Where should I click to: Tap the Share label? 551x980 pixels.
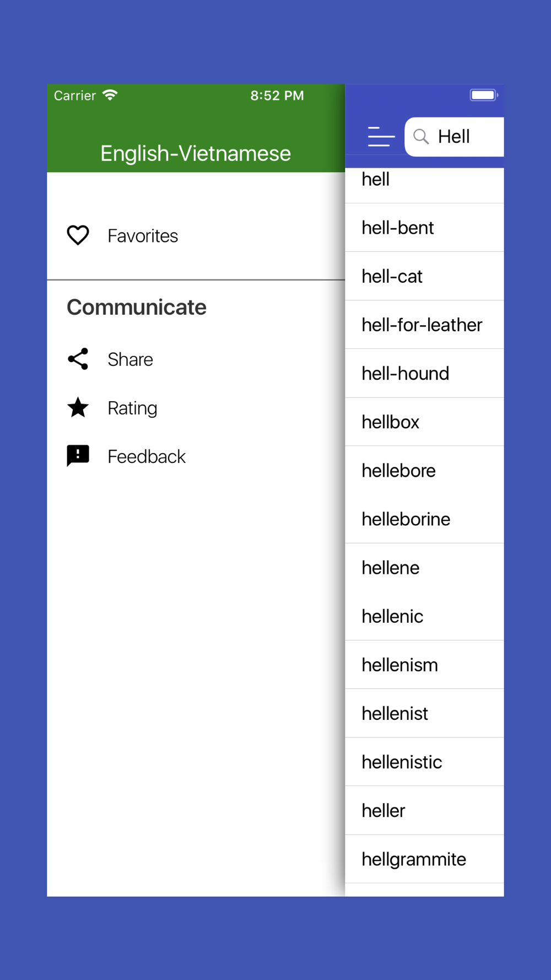pos(130,359)
